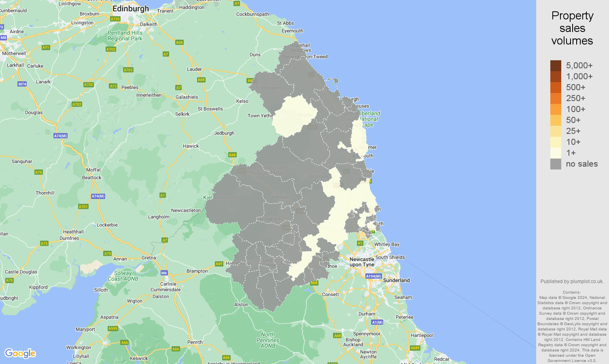This screenshot has width=609, height=364.
Task: Click the Solway Coast AONB label
Action: (123, 276)
